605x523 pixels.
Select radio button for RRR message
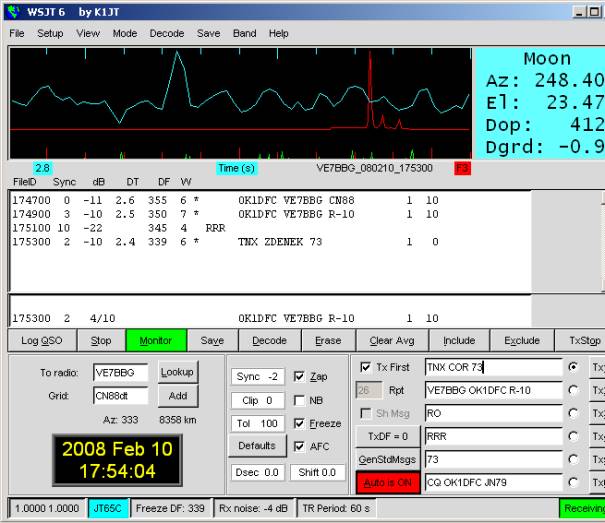(x=573, y=437)
